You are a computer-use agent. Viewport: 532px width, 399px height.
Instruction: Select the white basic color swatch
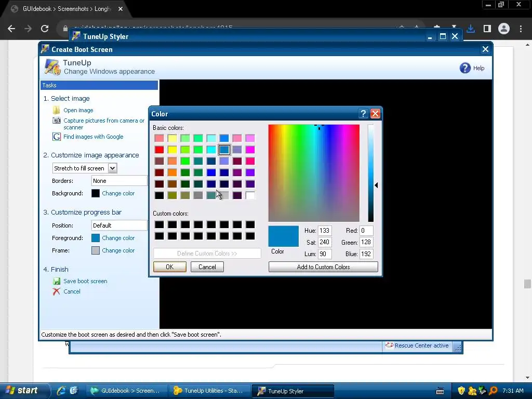pyautogui.click(x=250, y=195)
